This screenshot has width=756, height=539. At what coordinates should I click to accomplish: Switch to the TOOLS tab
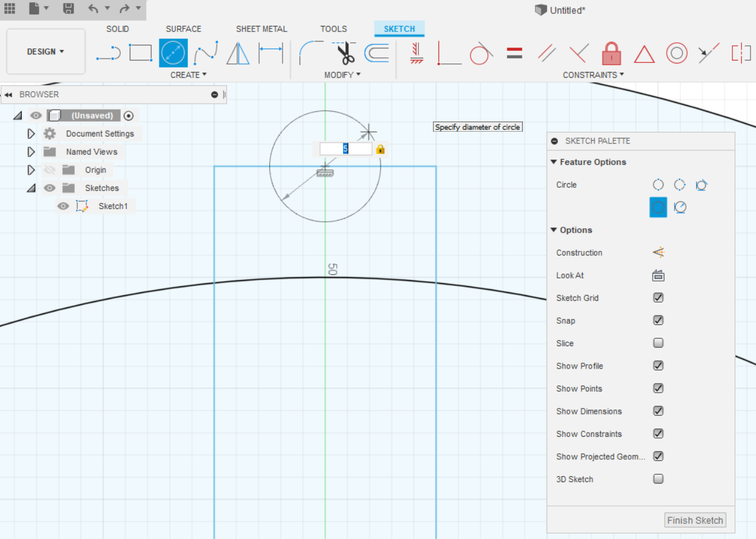[x=333, y=28]
